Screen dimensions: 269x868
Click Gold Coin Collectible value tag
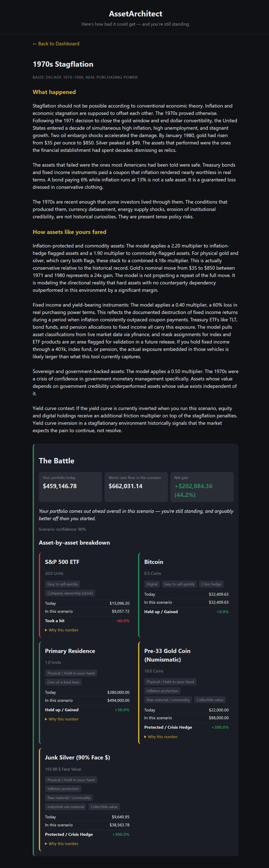[x=210, y=699]
